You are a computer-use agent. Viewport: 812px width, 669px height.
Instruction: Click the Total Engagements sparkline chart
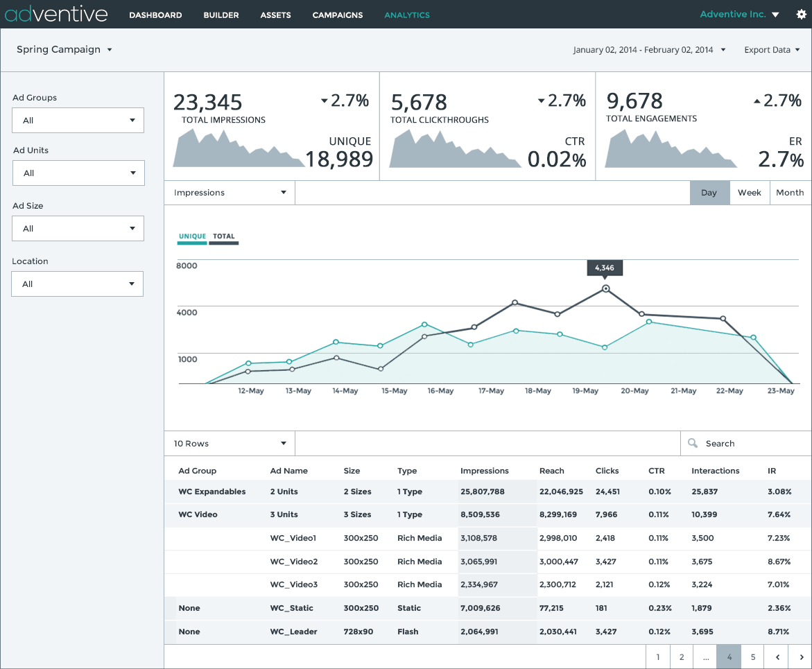click(x=671, y=148)
